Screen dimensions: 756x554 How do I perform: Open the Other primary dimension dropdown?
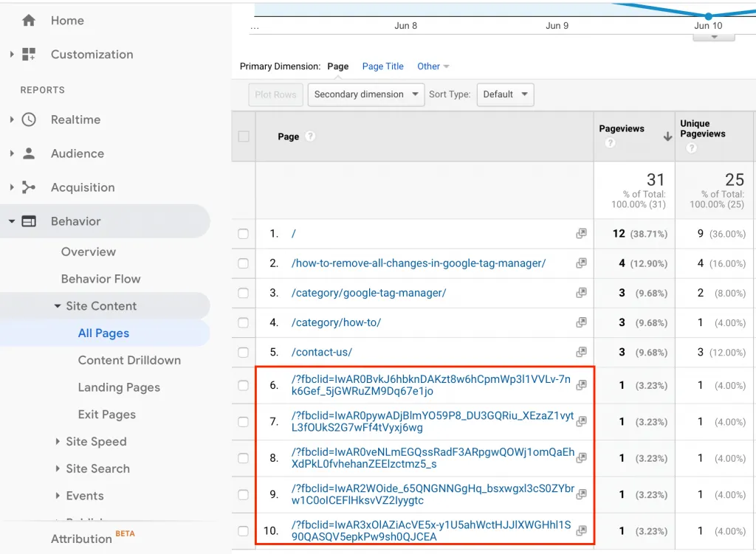tap(433, 66)
